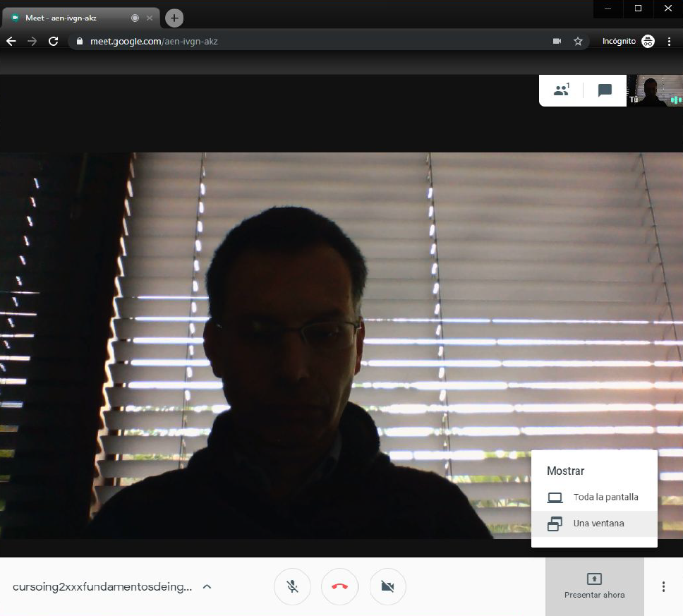This screenshot has width=683, height=616.
Task: Toggle the microphone mute button
Action: (x=292, y=586)
